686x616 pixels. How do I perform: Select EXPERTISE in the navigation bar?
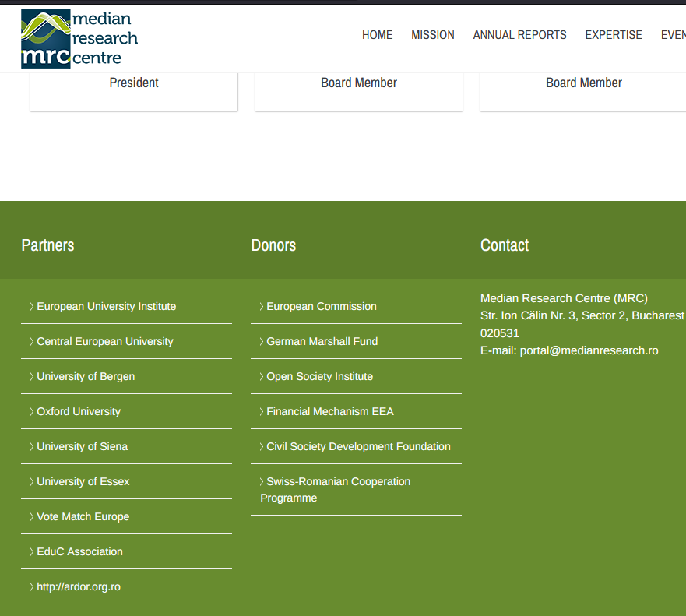point(614,35)
